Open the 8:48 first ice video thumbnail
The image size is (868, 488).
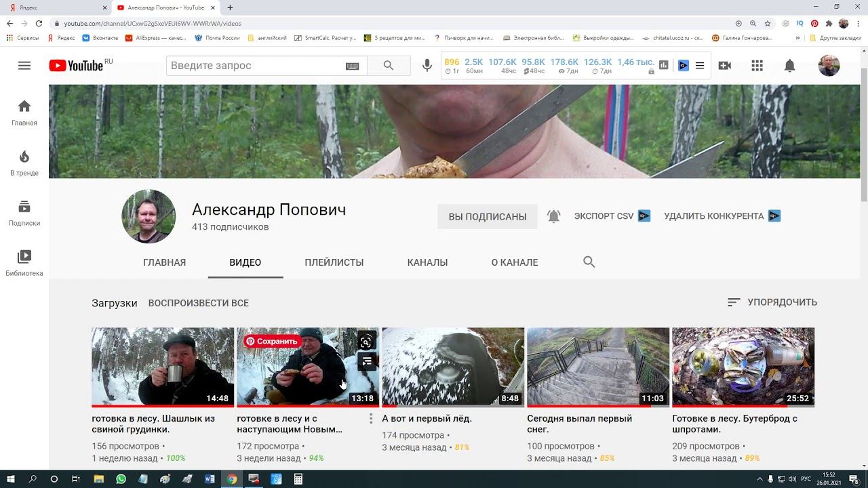click(x=453, y=367)
